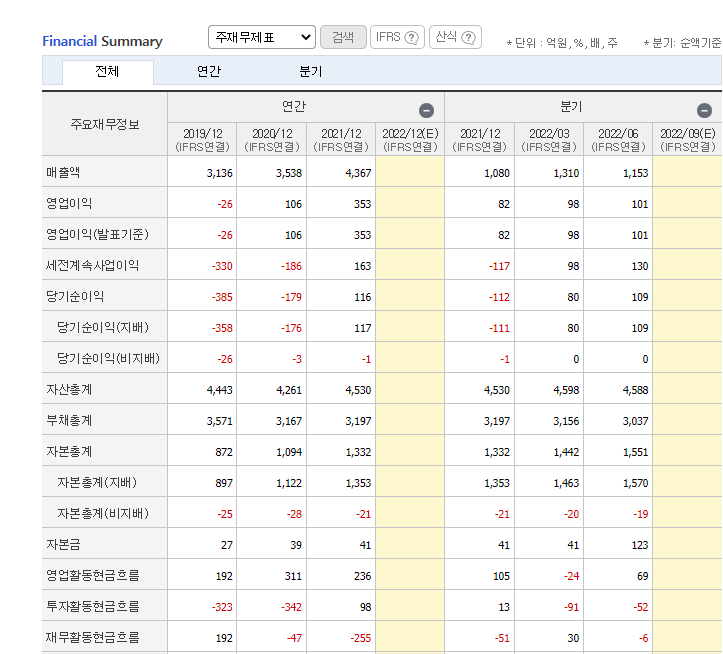Click the 당기순이익(비지배) row label
Image resolution: width=723 pixels, height=654 pixels.
(108, 358)
